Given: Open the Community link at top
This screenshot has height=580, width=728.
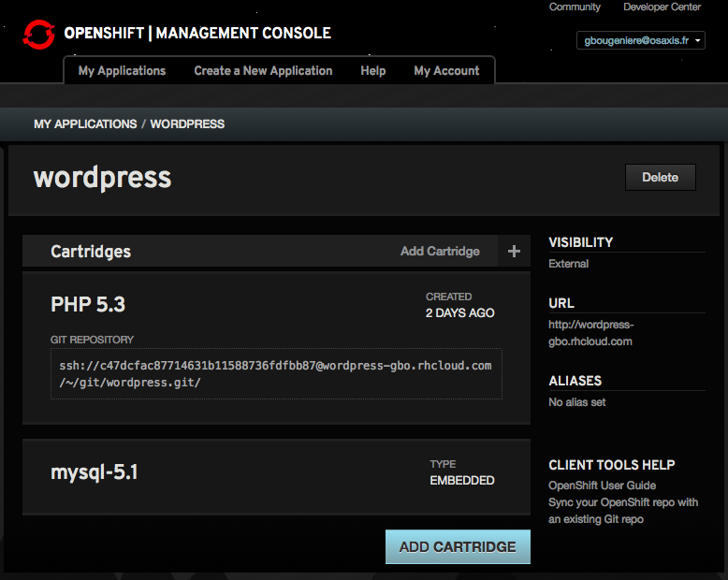Looking at the screenshot, I should pos(575,7).
